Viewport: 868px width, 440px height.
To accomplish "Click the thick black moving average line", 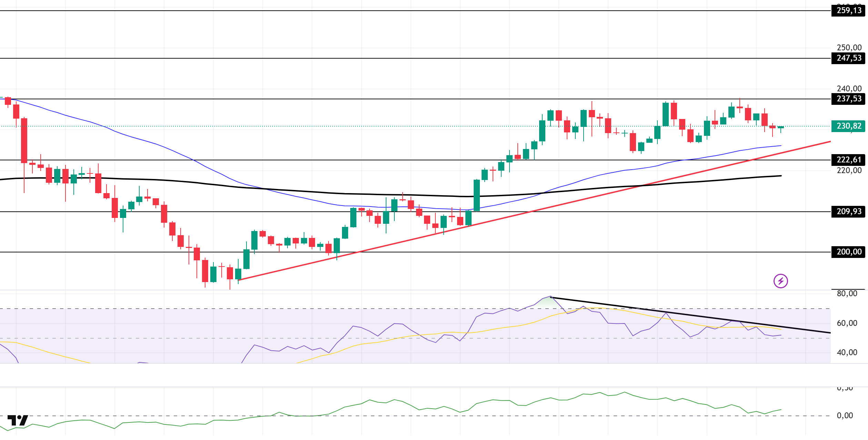I will pos(310,192).
